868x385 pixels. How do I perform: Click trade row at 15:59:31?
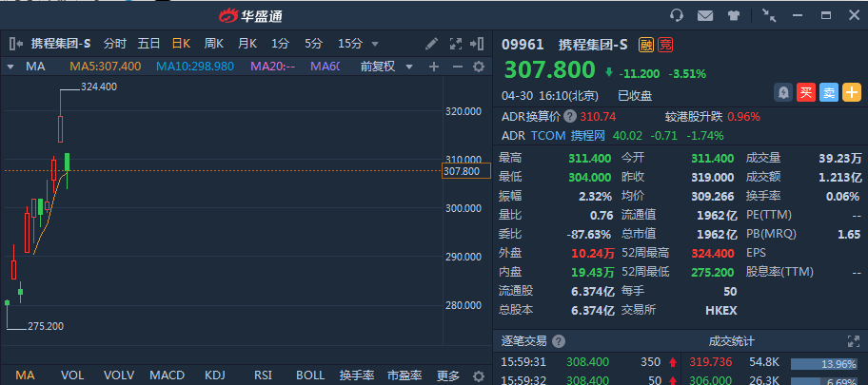pos(589,363)
